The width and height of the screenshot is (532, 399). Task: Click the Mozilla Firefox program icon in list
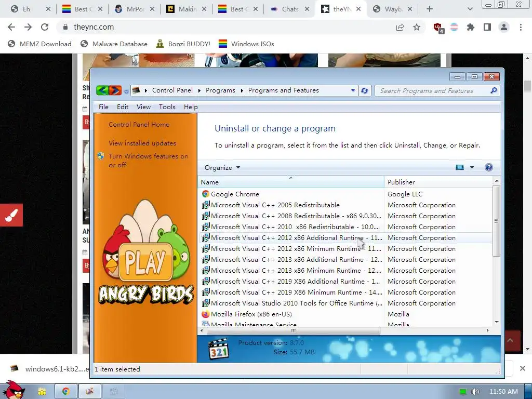tap(205, 314)
